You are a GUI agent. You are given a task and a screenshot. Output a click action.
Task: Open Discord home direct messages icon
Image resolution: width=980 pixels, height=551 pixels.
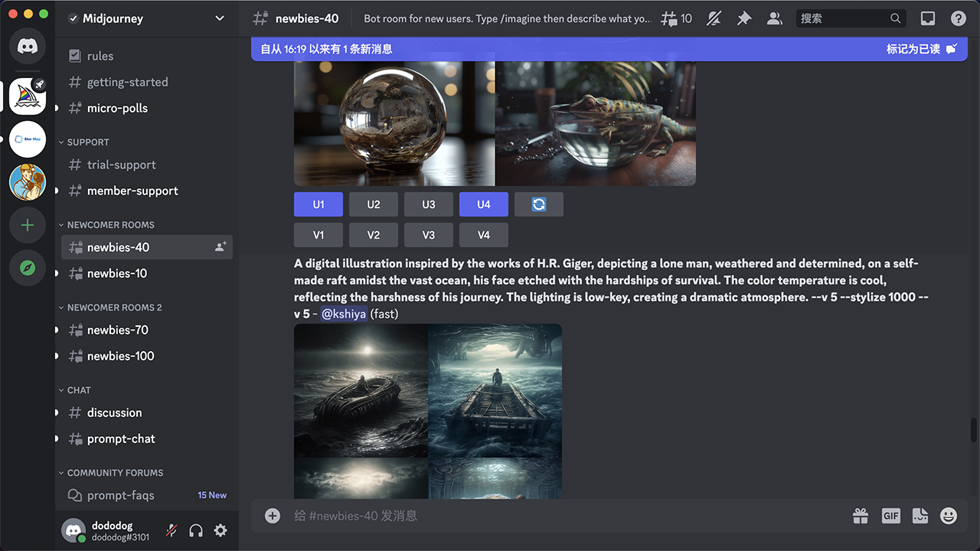(28, 47)
